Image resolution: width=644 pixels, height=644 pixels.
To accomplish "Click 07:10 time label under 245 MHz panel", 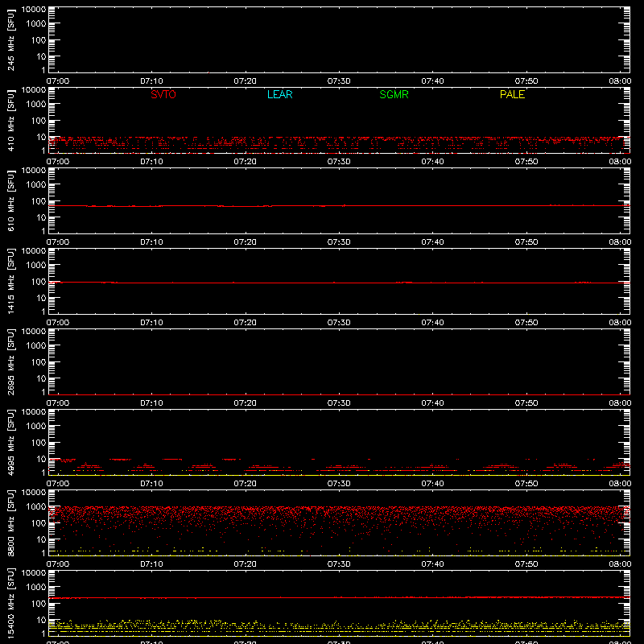I will point(151,81).
